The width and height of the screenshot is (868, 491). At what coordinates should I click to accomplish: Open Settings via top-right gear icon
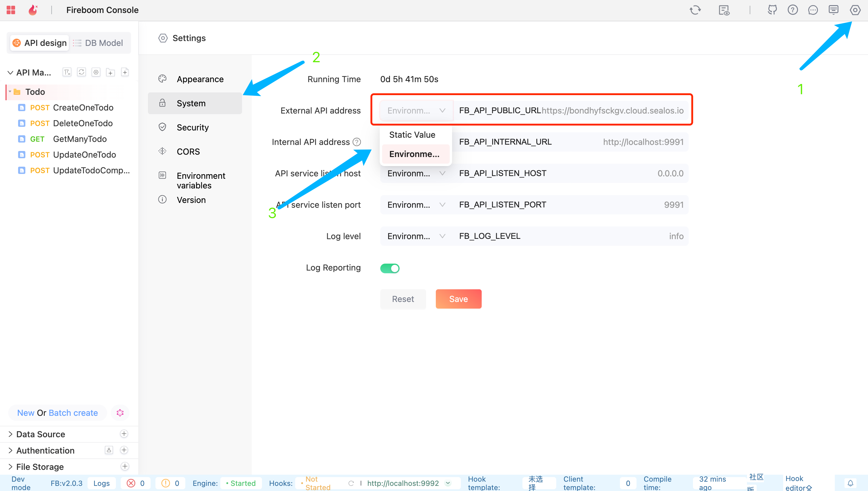[855, 10]
